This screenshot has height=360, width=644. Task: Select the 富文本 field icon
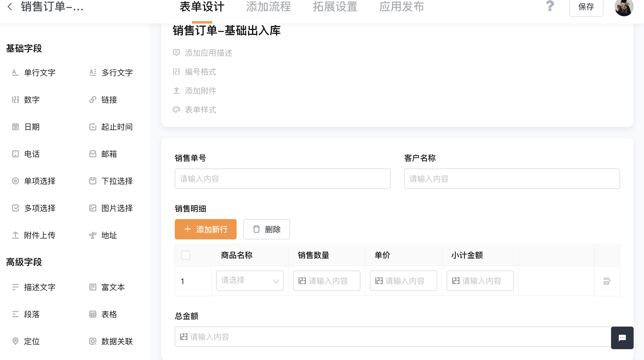(93, 287)
